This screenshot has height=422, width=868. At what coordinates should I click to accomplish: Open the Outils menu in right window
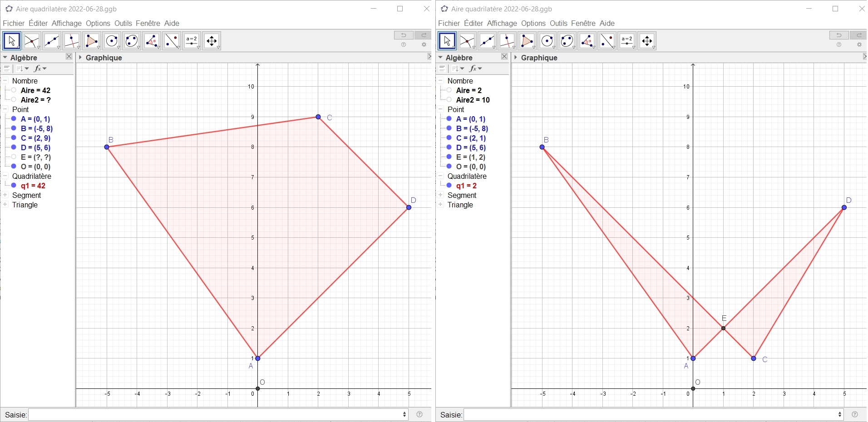tap(559, 23)
